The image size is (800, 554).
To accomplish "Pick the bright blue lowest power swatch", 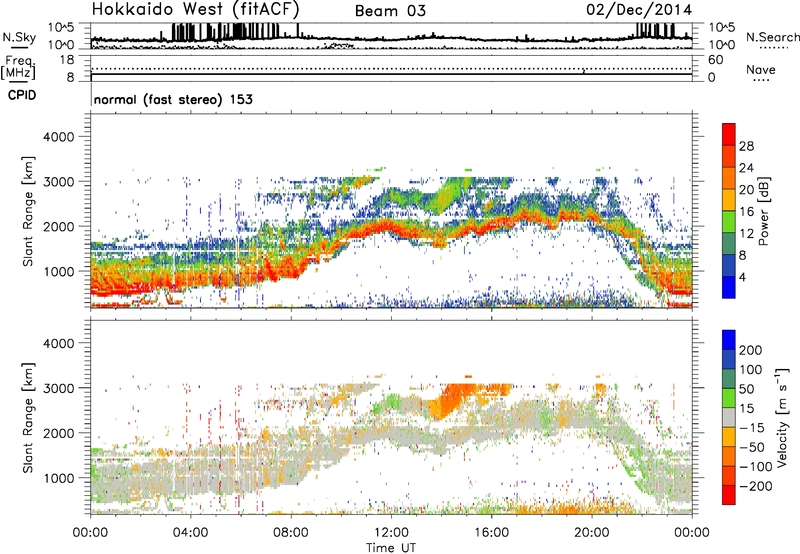I will click(x=729, y=288).
